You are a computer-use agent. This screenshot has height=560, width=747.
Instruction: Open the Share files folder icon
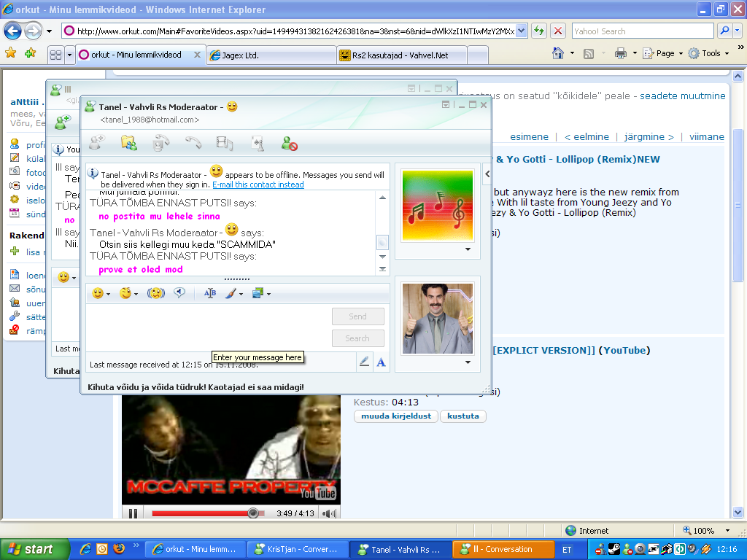[129, 143]
